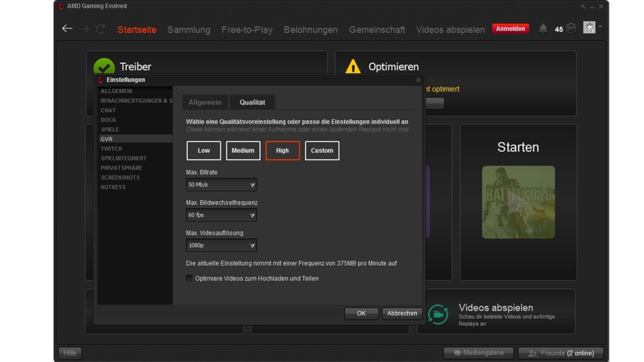Open Sammlung tab
Image resolution: width=644 pixels, height=362 pixels.
click(189, 29)
